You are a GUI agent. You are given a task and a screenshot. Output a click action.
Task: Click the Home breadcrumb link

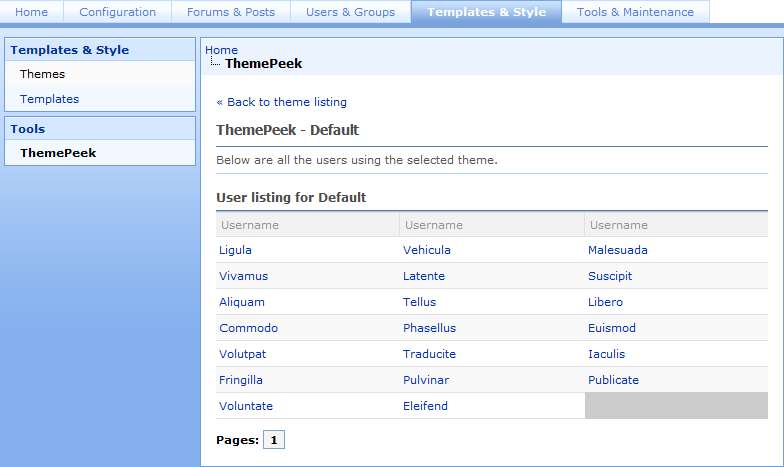pos(221,50)
